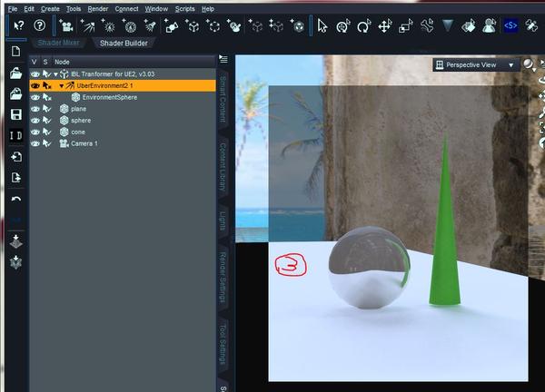Viewport: 545px width, 392px height.
Task: Open the viewport draw style sphere icon
Action: [x=529, y=64]
